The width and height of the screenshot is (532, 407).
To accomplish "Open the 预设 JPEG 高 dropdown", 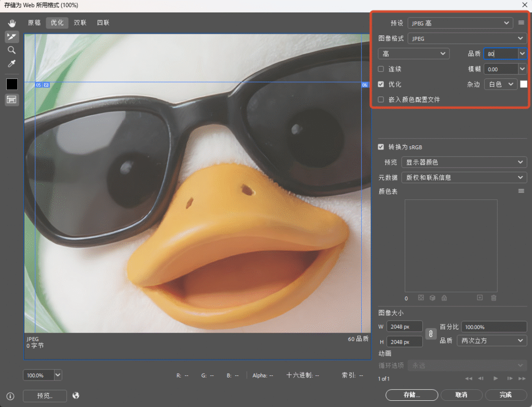I will pyautogui.click(x=460, y=23).
